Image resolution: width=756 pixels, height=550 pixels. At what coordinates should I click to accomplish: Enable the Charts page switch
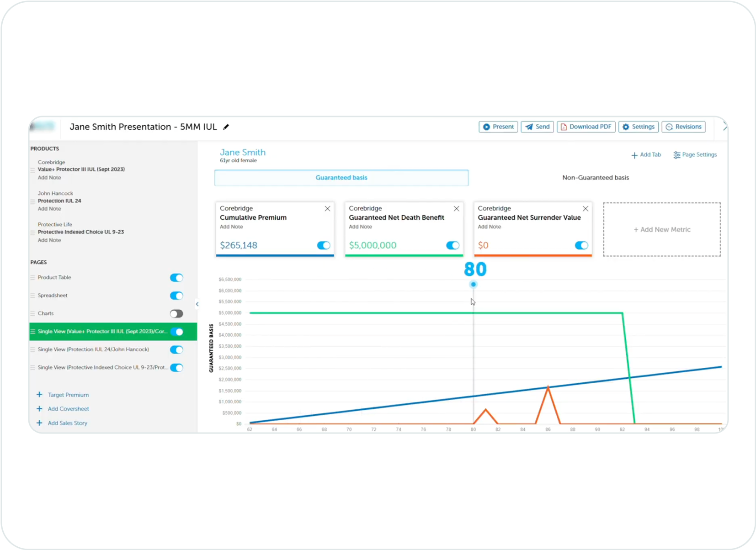click(x=176, y=314)
